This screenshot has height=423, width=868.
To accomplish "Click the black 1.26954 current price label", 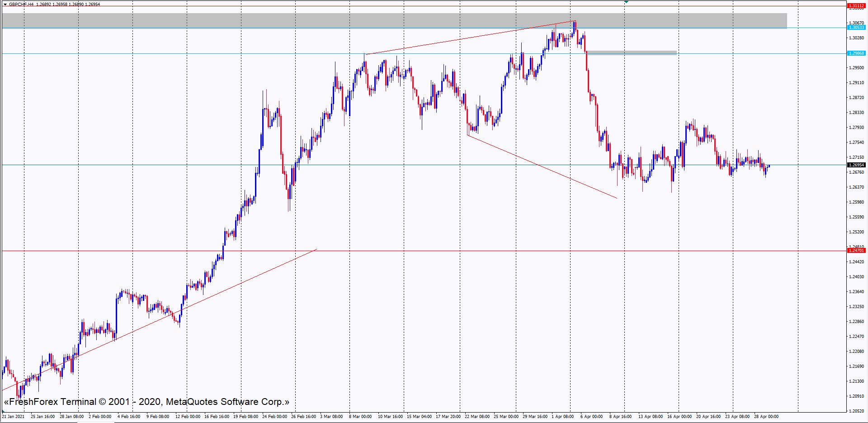I will 856,165.
